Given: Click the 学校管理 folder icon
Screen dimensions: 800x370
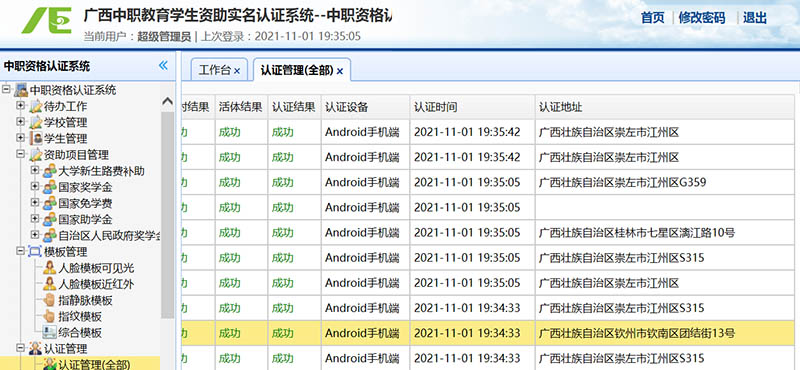Looking at the screenshot, I should [x=36, y=123].
